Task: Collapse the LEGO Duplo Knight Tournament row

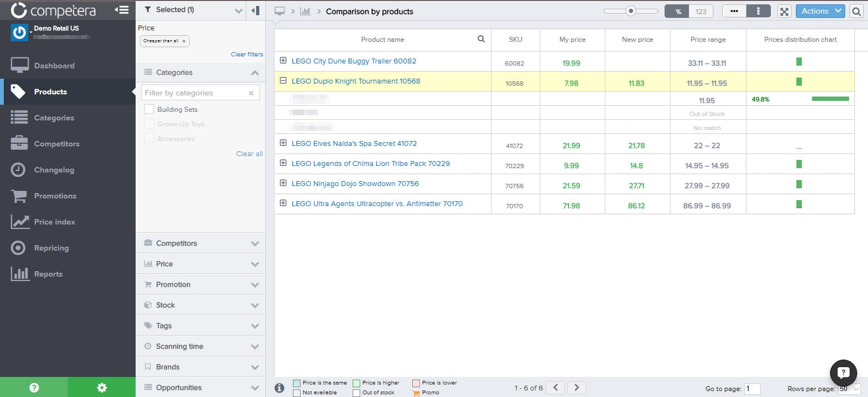Action: pyautogui.click(x=283, y=80)
